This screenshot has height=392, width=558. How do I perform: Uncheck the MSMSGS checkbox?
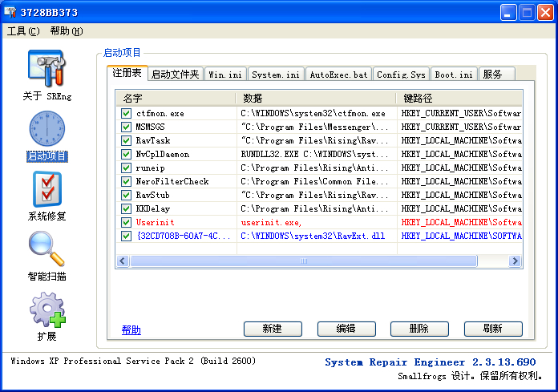pos(126,127)
